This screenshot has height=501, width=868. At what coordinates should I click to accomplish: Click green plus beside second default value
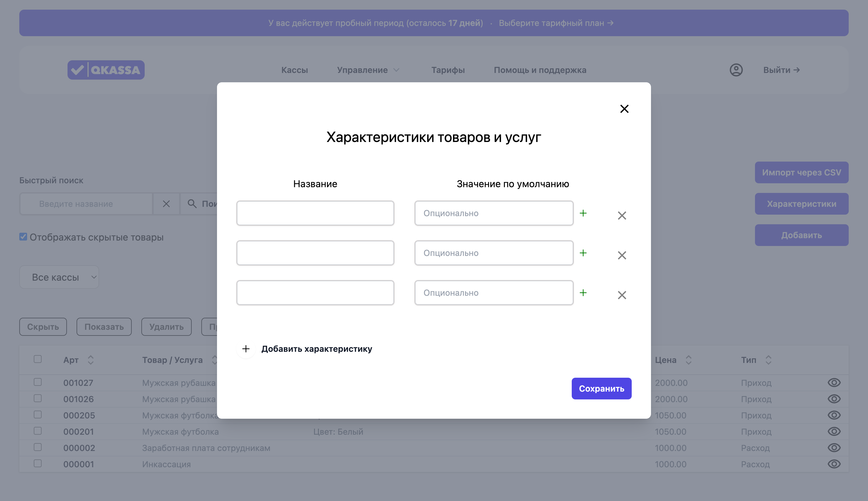tap(583, 253)
